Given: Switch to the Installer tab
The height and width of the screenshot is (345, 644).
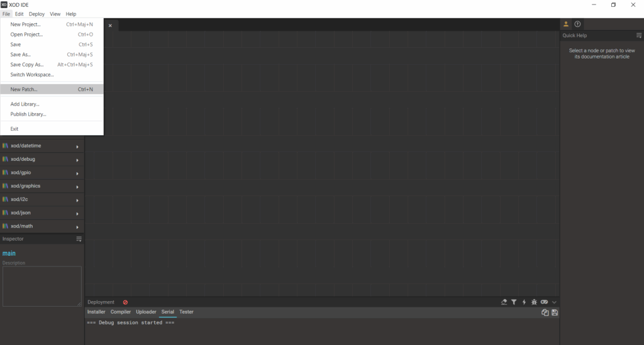Looking at the screenshot, I should [x=96, y=312].
